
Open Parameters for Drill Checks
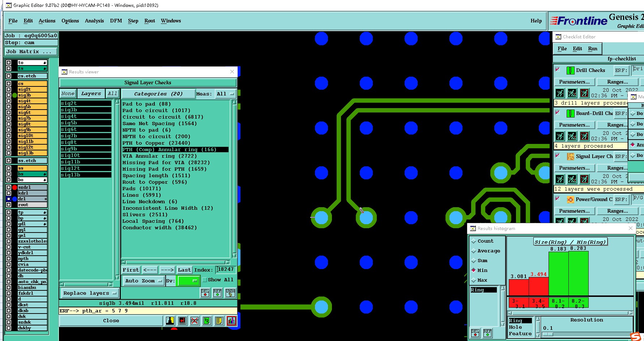click(x=574, y=82)
